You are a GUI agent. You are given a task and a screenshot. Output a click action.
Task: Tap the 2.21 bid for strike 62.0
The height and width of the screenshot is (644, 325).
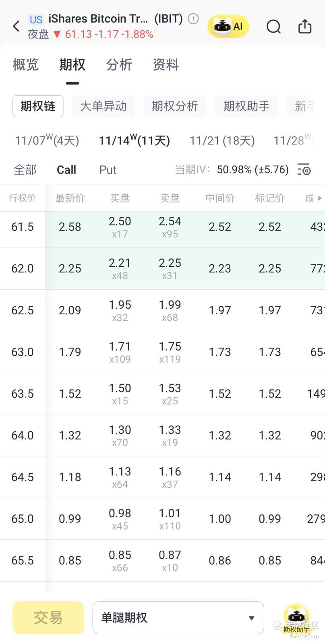120,268
